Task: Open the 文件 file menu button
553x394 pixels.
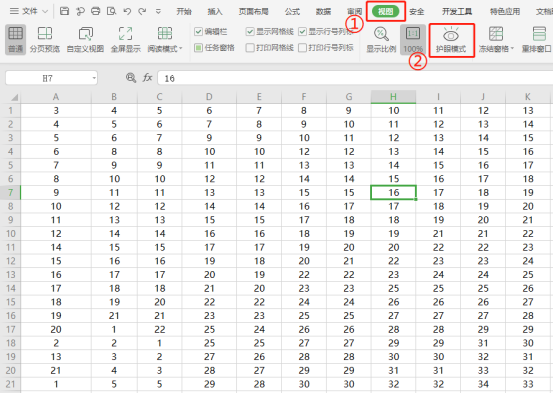Action: tap(29, 11)
